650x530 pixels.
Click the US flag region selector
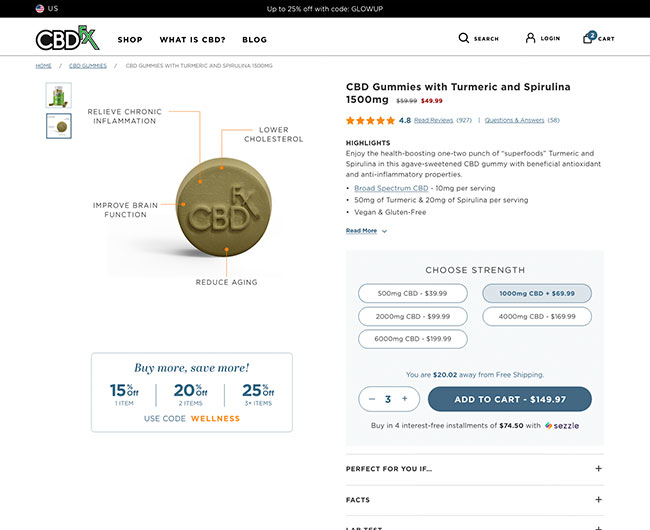pos(40,8)
